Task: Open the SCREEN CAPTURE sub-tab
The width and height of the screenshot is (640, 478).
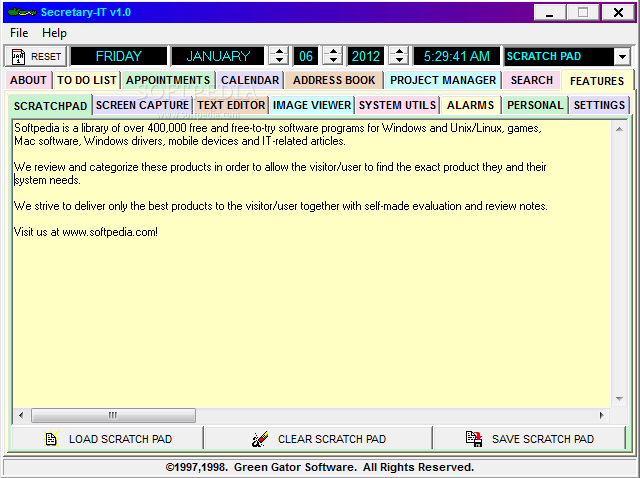Action: 142,105
